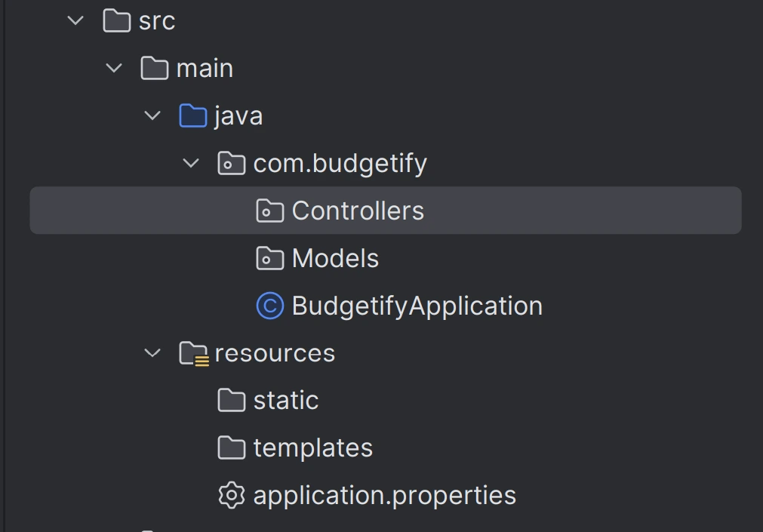Select the BudgetifyApplication class
763x532 pixels.
pos(416,306)
